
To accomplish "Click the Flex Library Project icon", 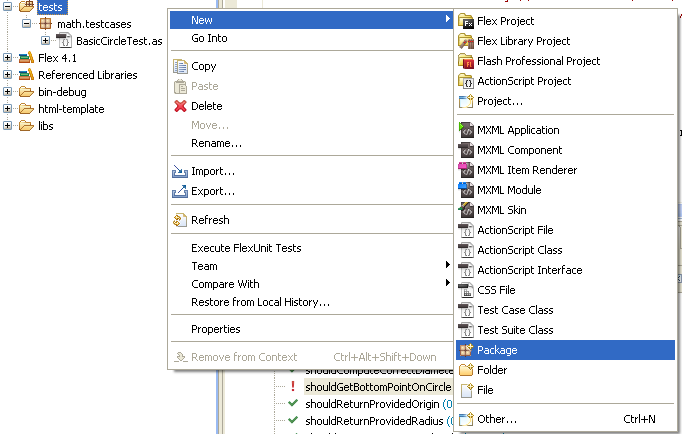I will point(465,41).
